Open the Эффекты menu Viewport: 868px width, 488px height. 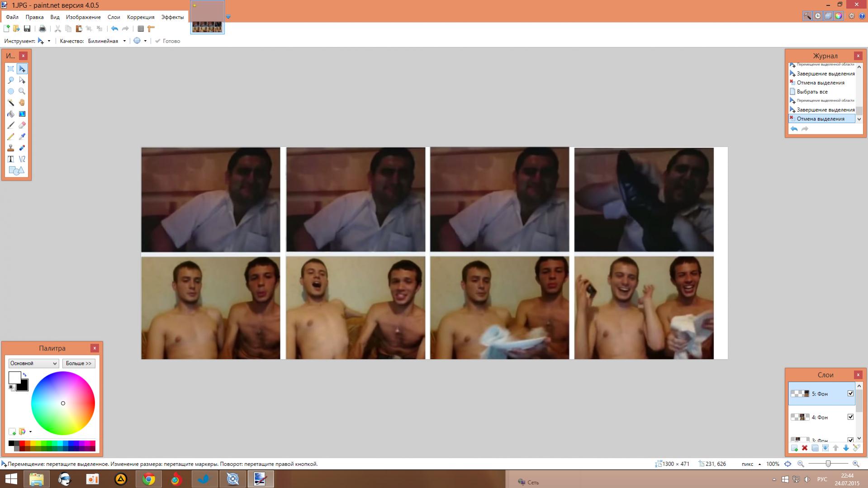[x=172, y=17]
